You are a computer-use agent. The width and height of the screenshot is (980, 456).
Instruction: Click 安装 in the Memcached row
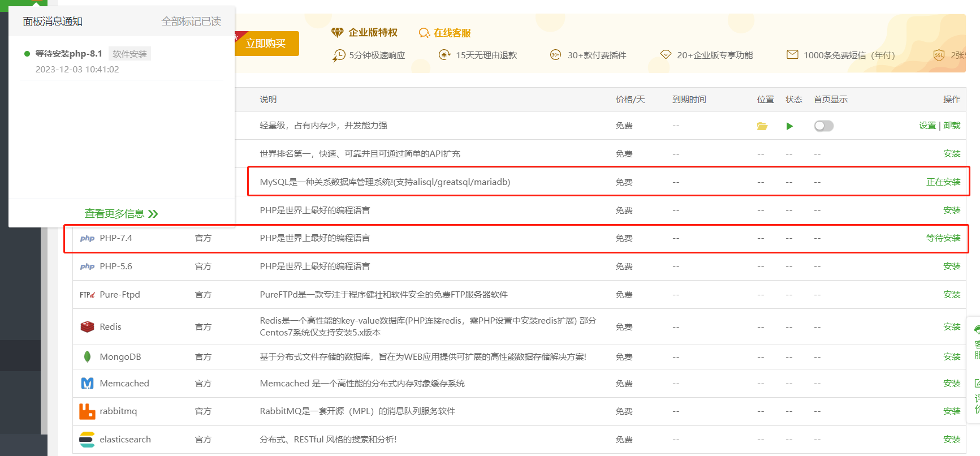coord(952,384)
